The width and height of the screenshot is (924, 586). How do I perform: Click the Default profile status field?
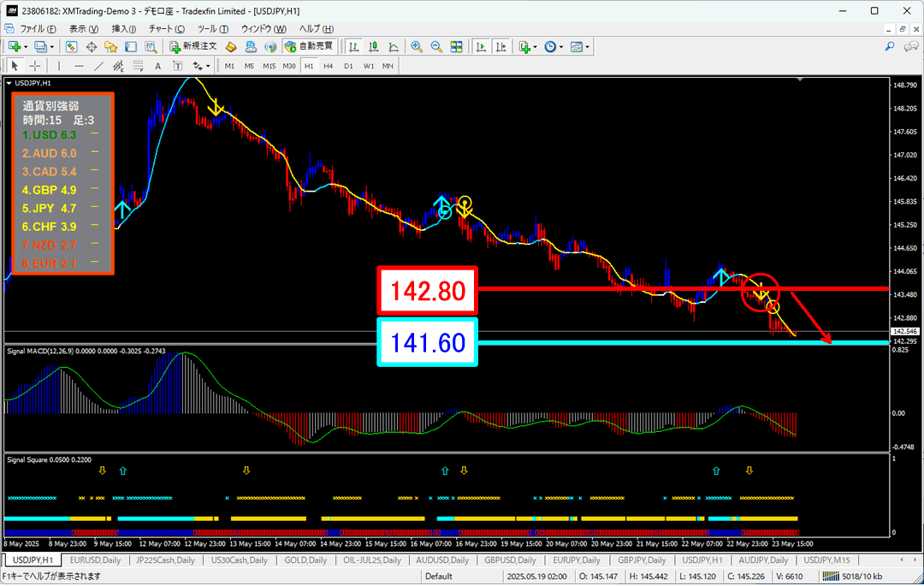(438, 576)
